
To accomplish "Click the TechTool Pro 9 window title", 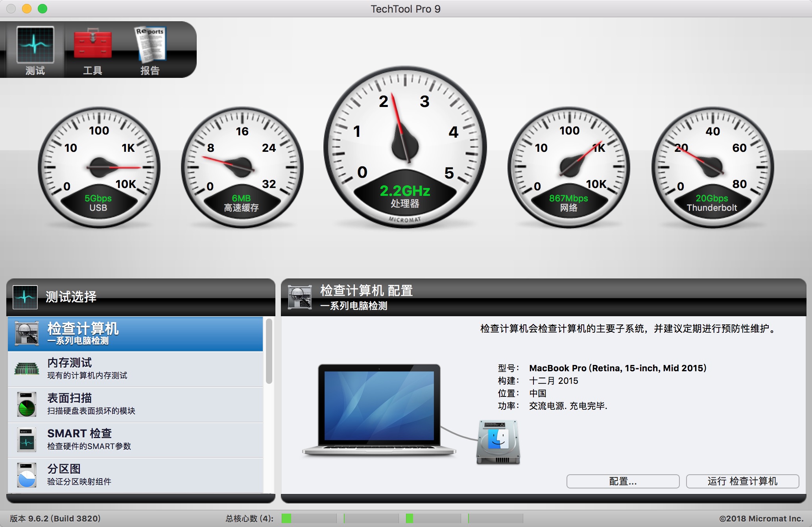I will tap(406, 9).
